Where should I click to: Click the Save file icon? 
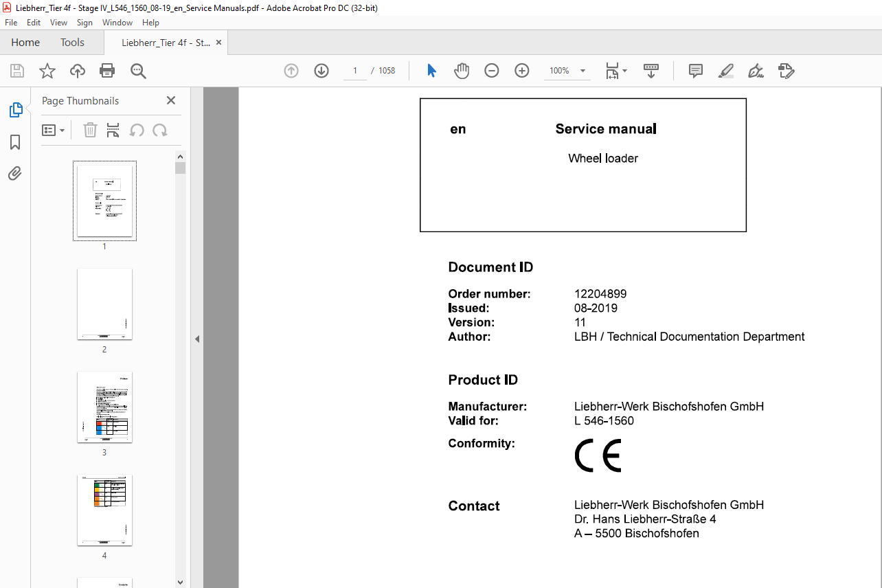coord(17,71)
